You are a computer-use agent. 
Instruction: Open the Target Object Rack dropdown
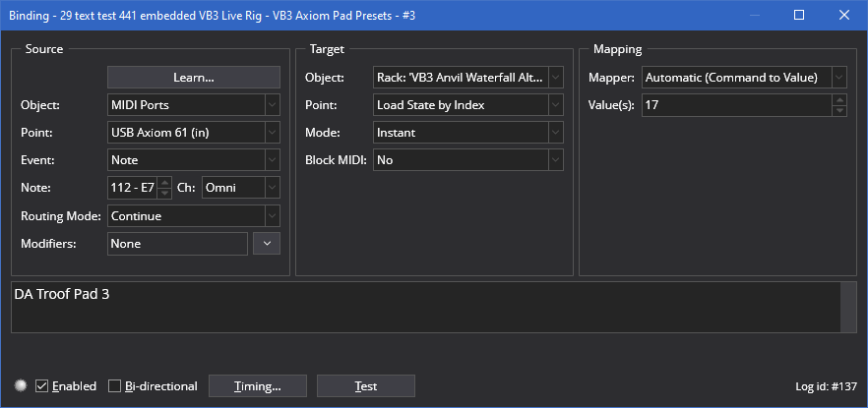(x=468, y=78)
